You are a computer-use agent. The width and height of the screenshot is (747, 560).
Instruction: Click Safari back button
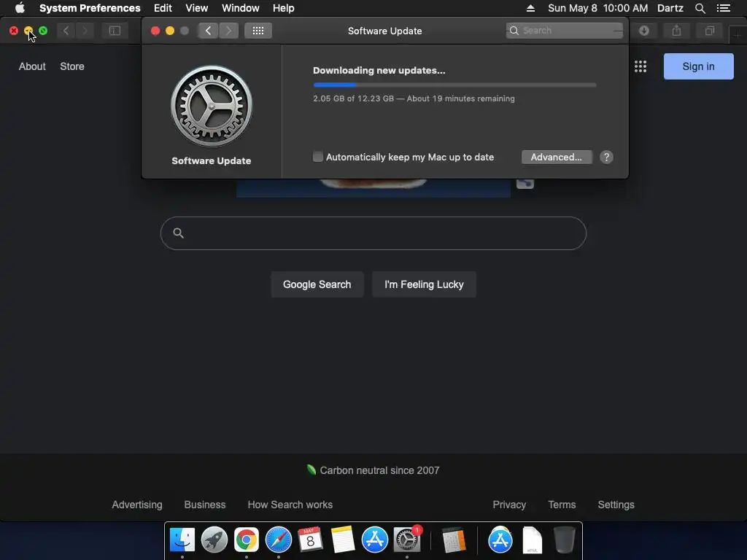click(x=66, y=31)
